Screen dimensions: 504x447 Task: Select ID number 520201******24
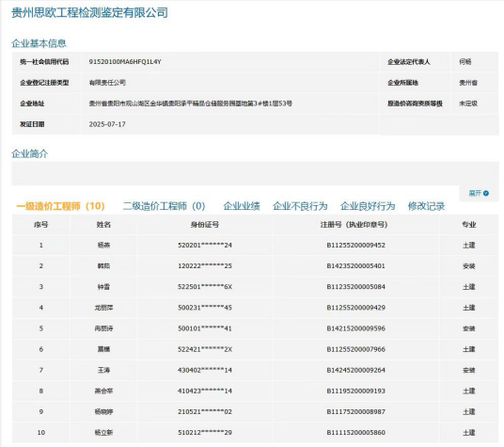pyautogui.click(x=205, y=245)
